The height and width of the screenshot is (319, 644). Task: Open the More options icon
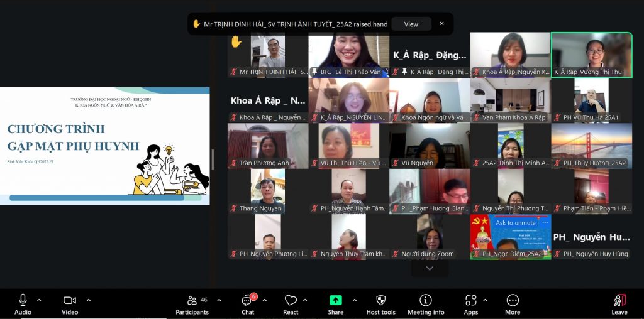click(x=513, y=301)
